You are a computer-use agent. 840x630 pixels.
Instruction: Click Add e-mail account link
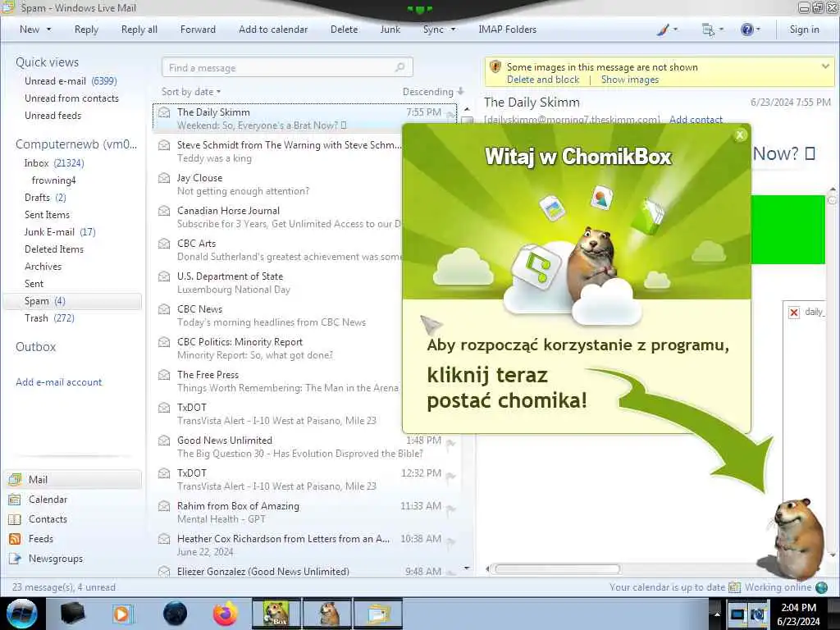(58, 382)
